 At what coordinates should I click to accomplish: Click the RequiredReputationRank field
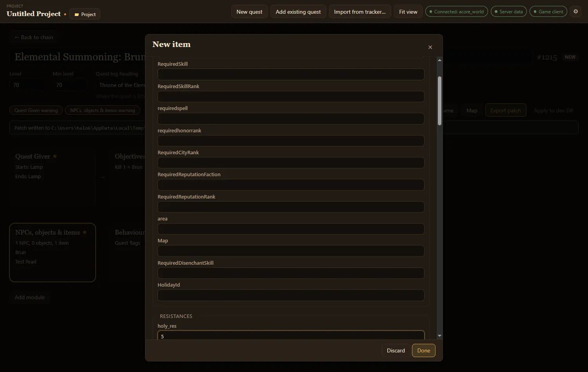[x=291, y=207]
